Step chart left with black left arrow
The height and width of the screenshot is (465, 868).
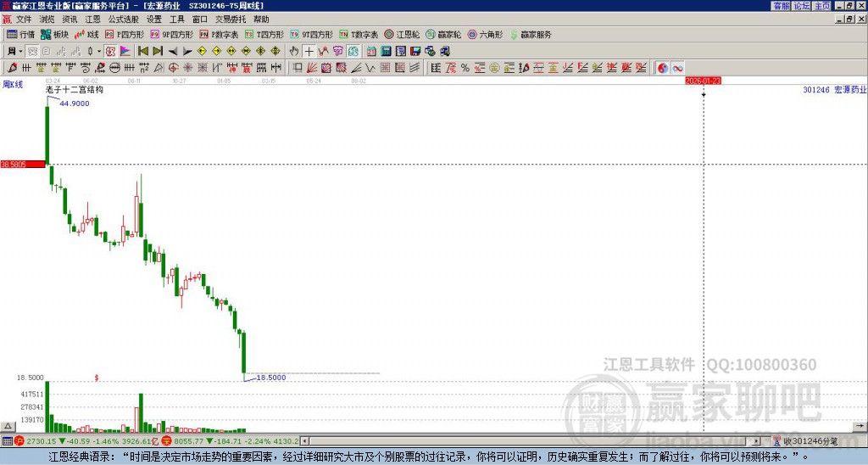pos(173,52)
